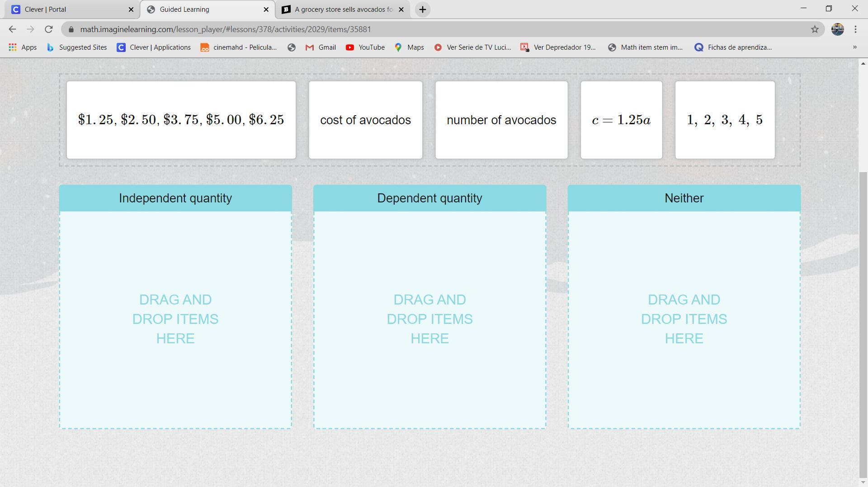The width and height of the screenshot is (868, 487).
Task: Open the Math item stem bookmark
Action: (x=646, y=47)
